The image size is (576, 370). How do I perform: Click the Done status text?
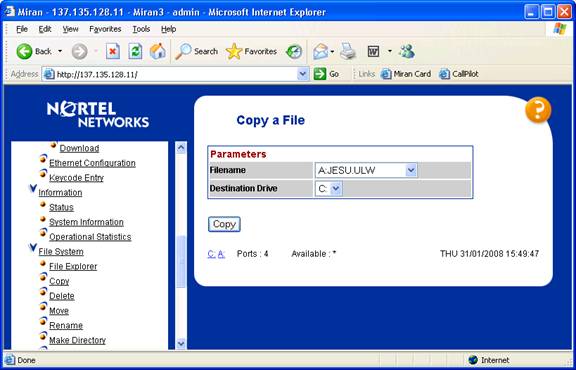[x=26, y=360]
